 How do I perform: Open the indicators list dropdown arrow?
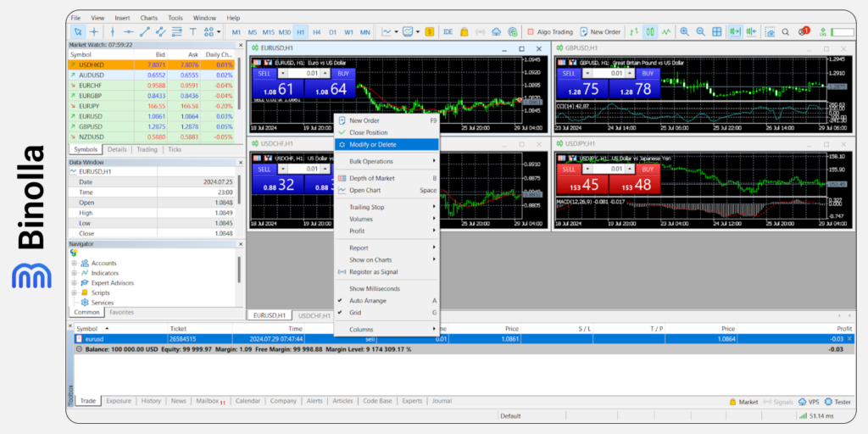(x=397, y=31)
